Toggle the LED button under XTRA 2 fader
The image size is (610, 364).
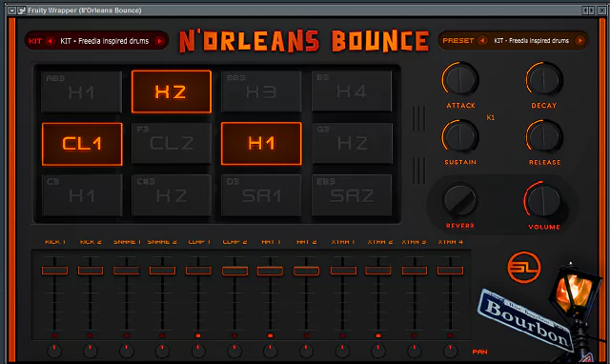(x=378, y=335)
